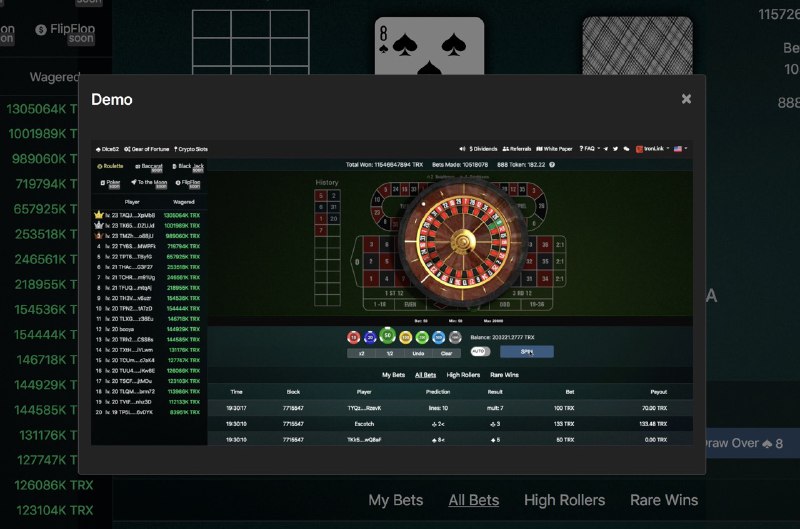Choose the green 50 chip

pos(387,336)
